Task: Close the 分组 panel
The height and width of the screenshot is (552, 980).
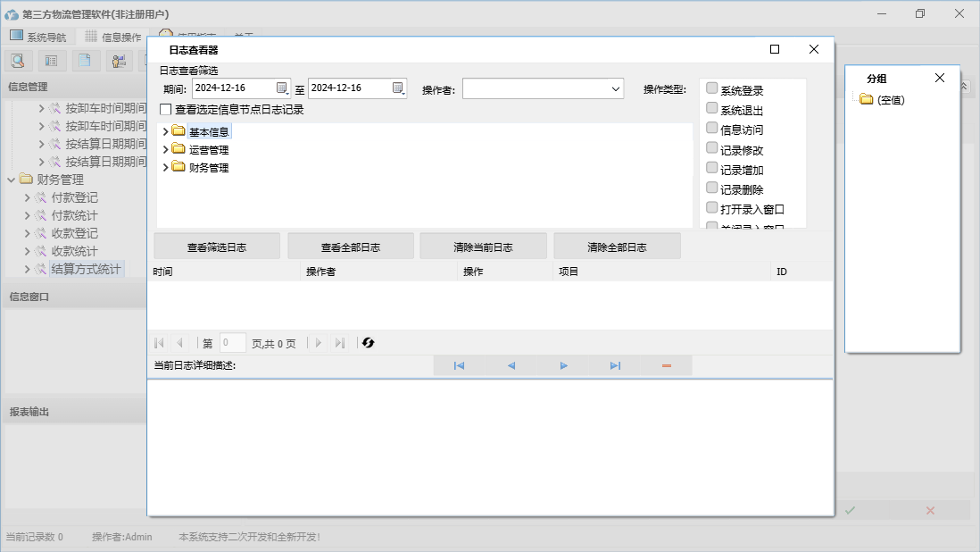Action: click(x=939, y=78)
